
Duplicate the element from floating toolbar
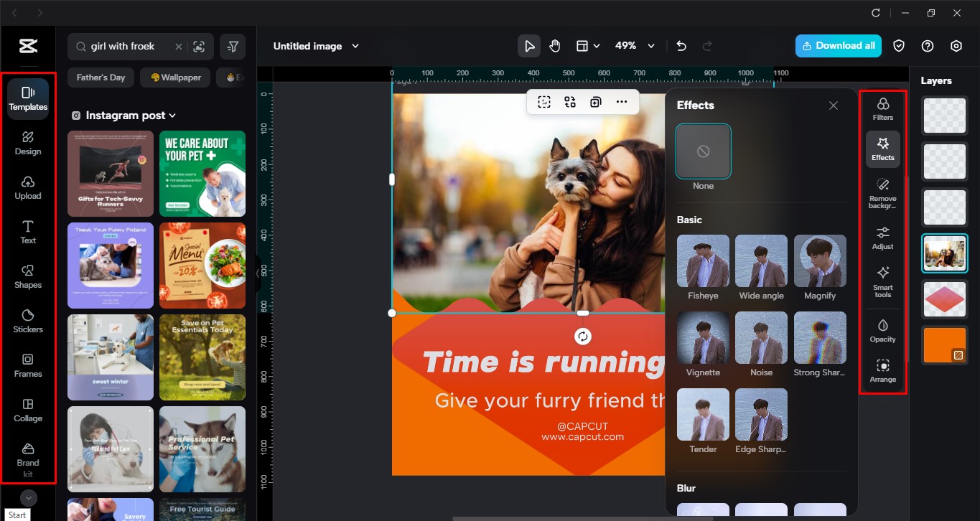pyautogui.click(x=595, y=103)
